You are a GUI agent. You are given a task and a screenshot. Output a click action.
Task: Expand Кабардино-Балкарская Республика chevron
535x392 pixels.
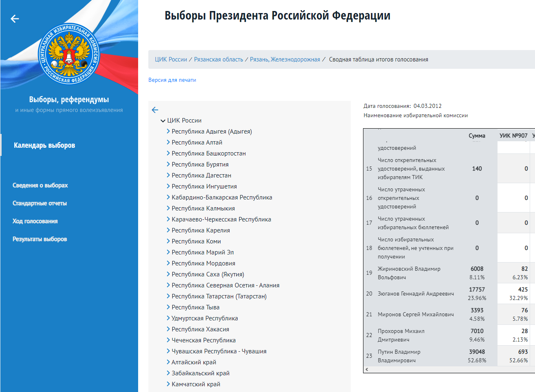(x=168, y=197)
